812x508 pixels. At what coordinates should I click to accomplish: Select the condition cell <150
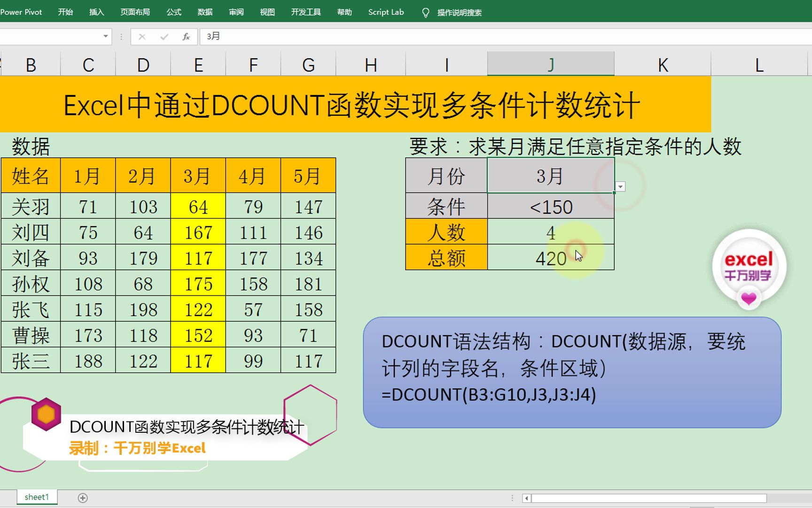pos(551,206)
